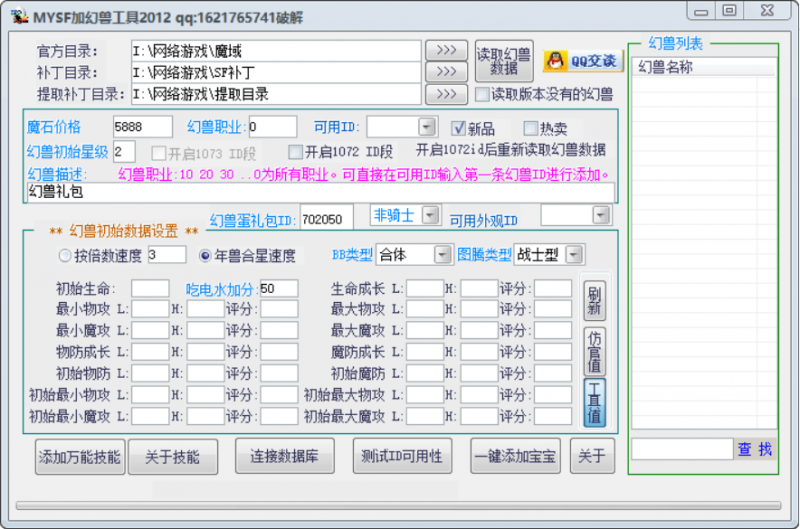
Task: Click the 生命成长 评分 field
Action: (553, 288)
